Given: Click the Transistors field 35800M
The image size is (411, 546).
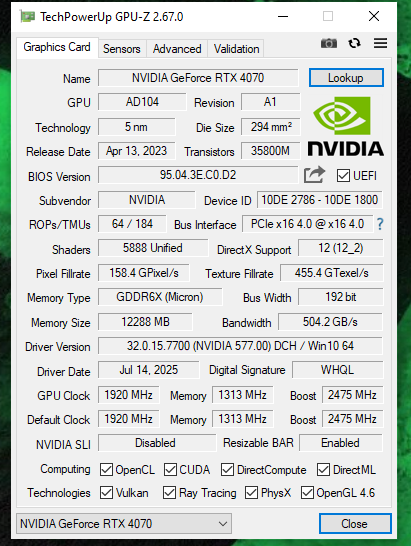Looking at the screenshot, I should 270,151.
